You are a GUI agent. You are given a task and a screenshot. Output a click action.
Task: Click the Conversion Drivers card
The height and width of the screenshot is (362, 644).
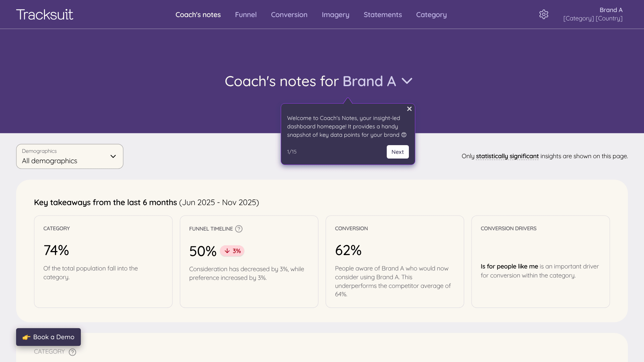(x=540, y=261)
